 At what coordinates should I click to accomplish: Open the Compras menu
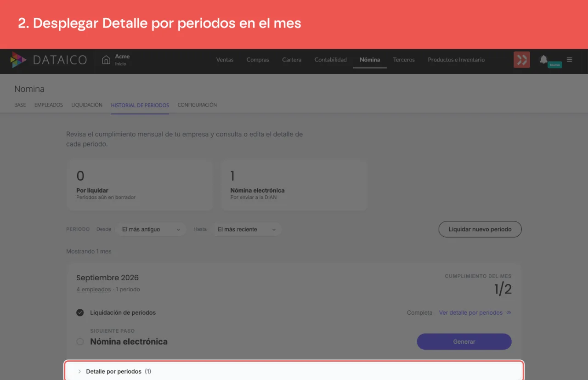258,60
